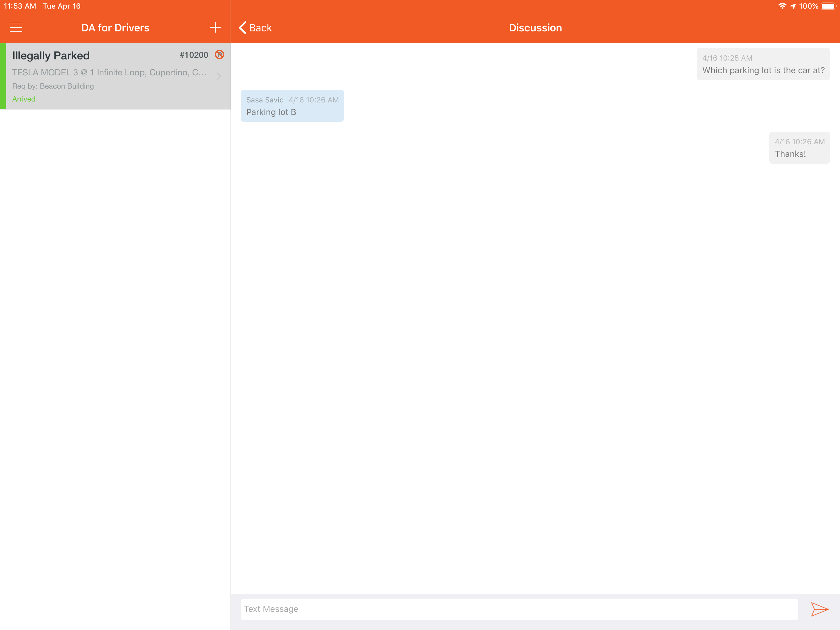Select the Illegally Parked request title

tap(51, 55)
